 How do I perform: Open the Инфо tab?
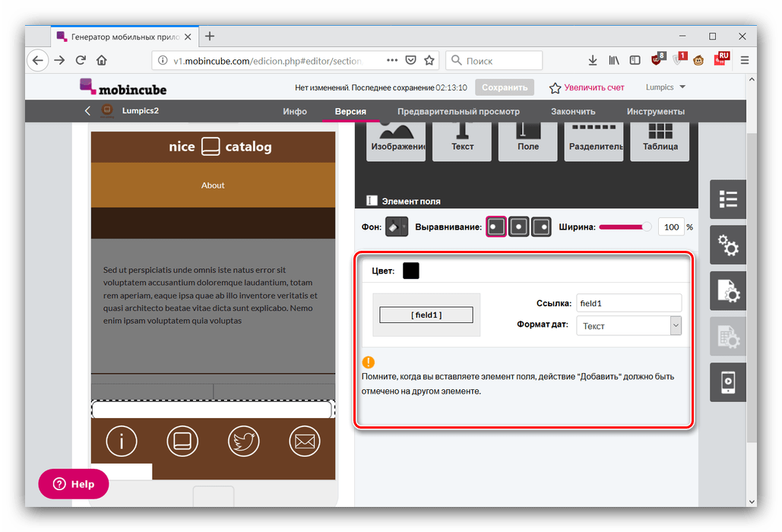point(295,111)
